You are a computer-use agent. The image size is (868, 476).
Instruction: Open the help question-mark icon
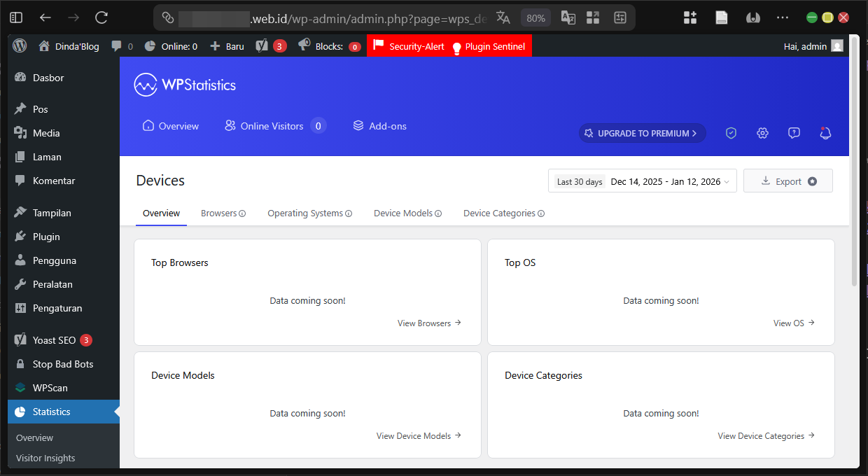click(x=794, y=133)
